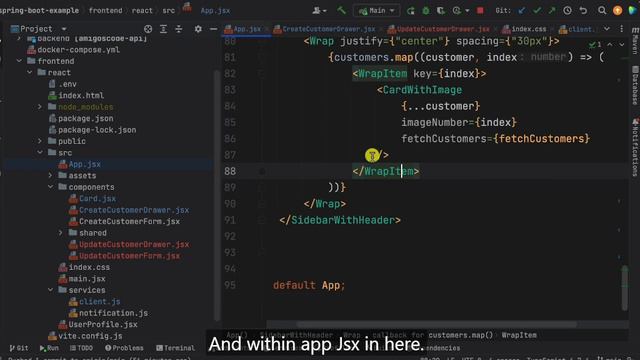Collapse the src folder
Viewport: 640px width, 360px height.
(x=40, y=152)
